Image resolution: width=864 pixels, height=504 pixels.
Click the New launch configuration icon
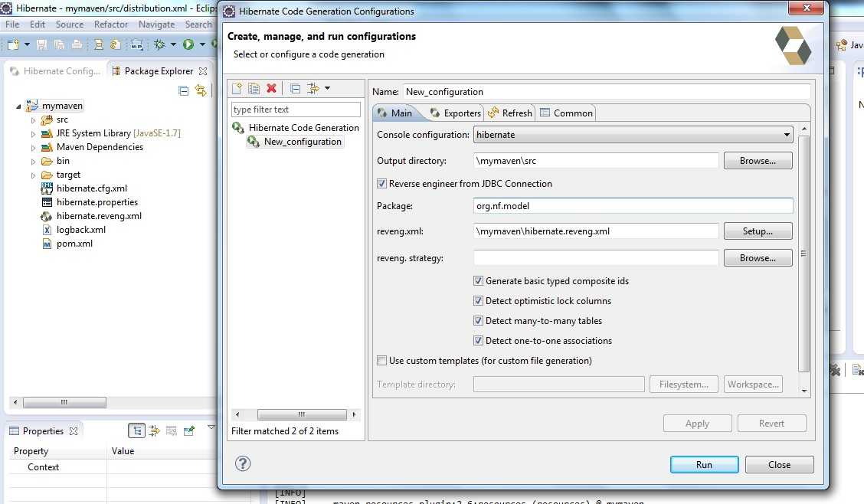237,88
